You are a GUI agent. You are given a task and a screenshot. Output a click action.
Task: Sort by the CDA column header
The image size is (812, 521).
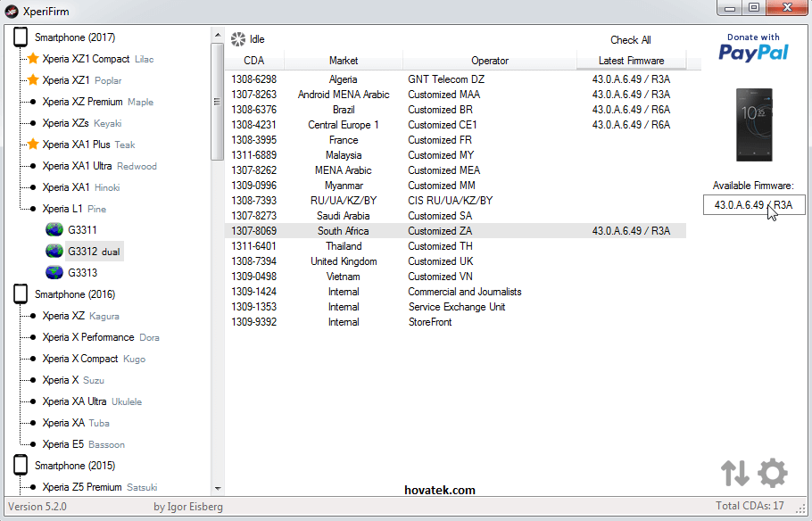(x=254, y=61)
